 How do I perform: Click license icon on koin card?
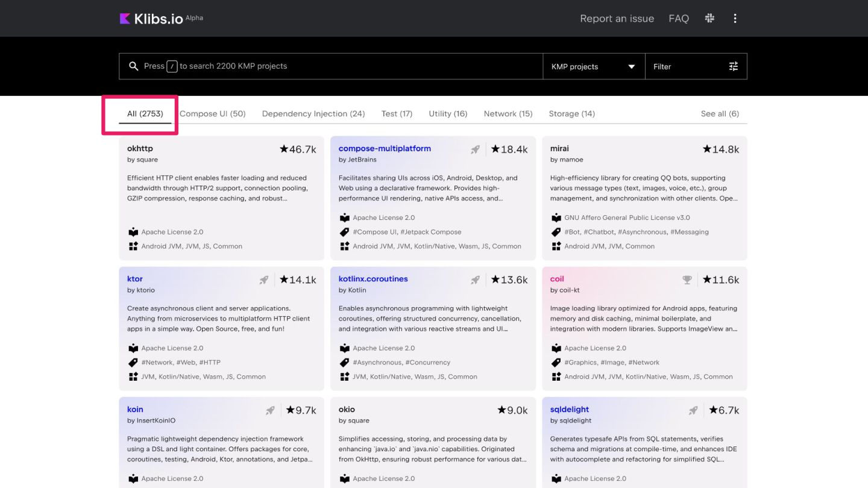tap(133, 479)
